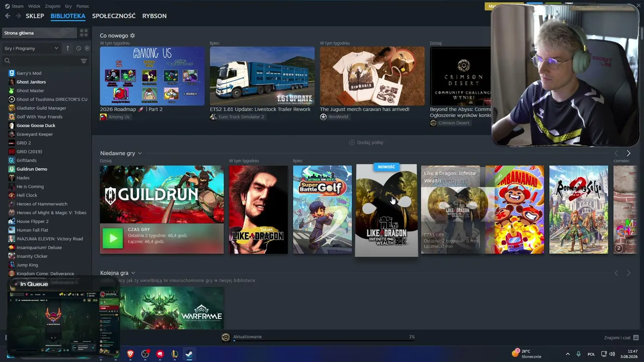This screenshot has height=362, width=644.
Task: Open advanced library filter options
Action: click(x=84, y=61)
